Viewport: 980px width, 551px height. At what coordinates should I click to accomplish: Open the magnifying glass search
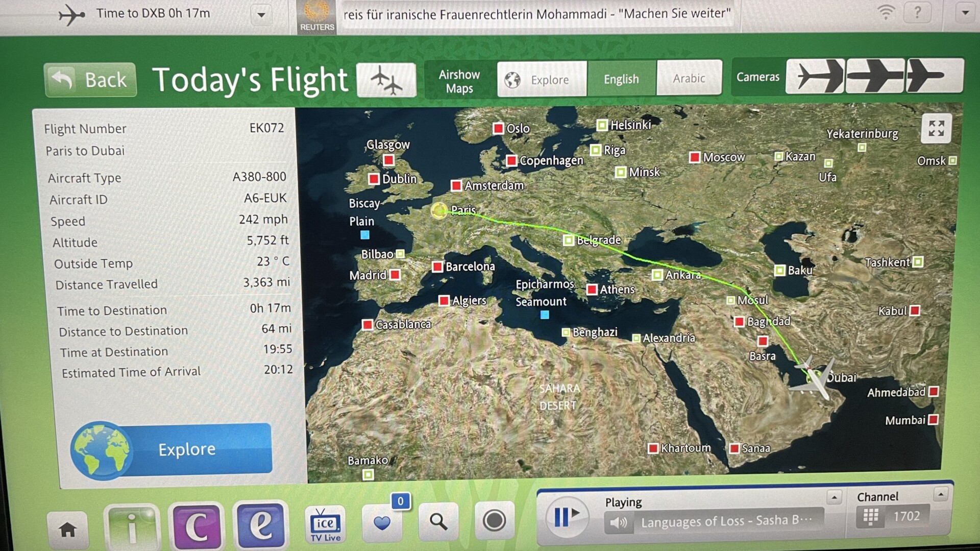(438, 521)
